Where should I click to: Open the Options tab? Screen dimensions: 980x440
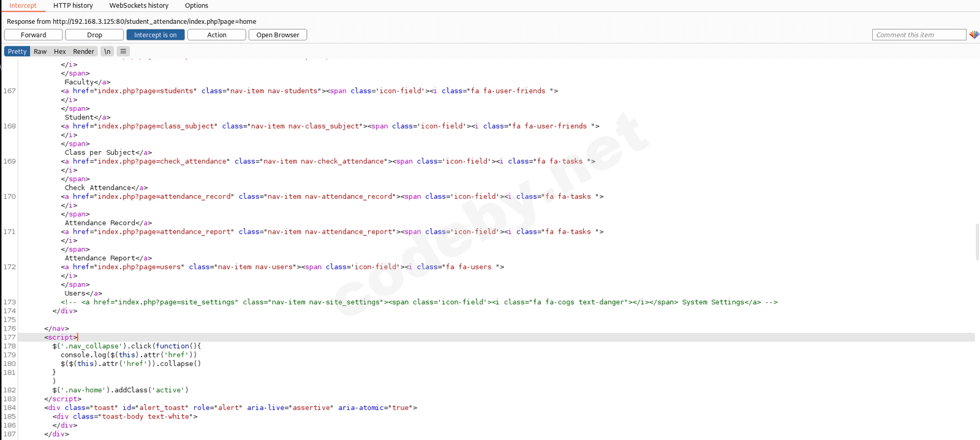pos(197,6)
